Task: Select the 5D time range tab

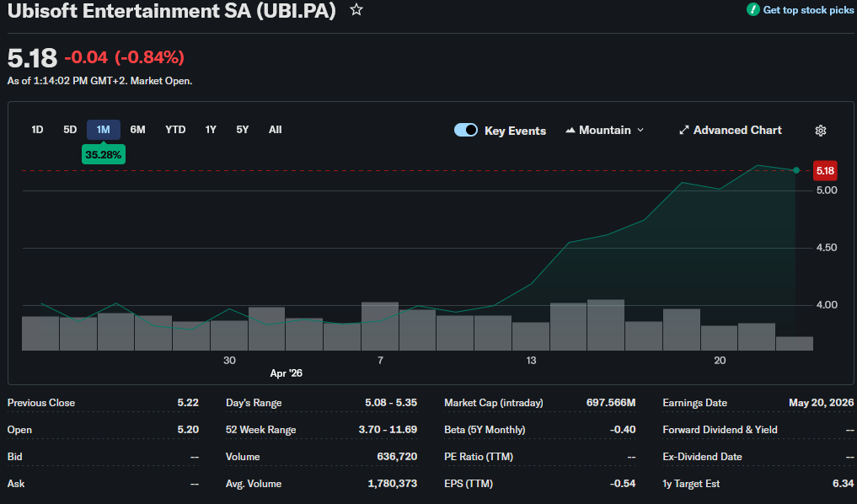Action: coord(70,130)
